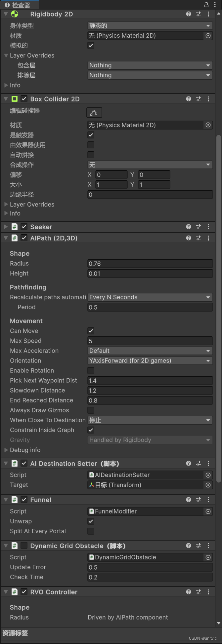Click the Edit Collider button
Screen dimensions: 222x644
pyautogui.click(x=94, y=112)
